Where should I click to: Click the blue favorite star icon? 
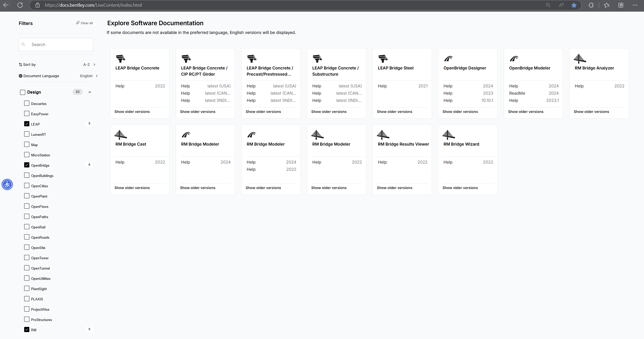574,5
